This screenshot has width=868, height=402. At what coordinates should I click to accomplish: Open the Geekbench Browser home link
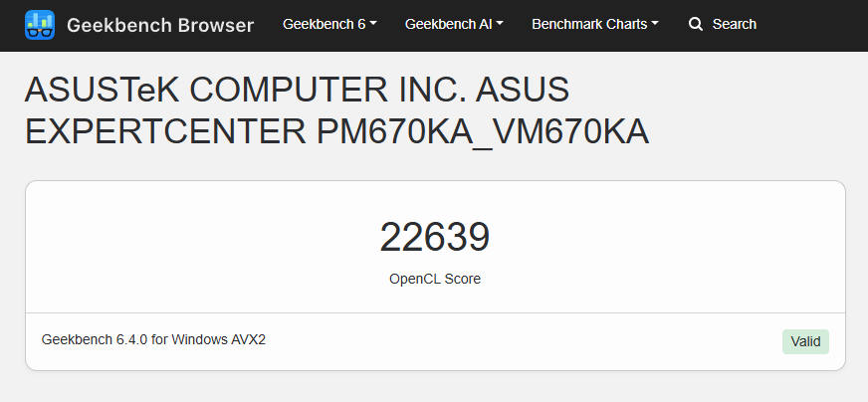(159, 25)
